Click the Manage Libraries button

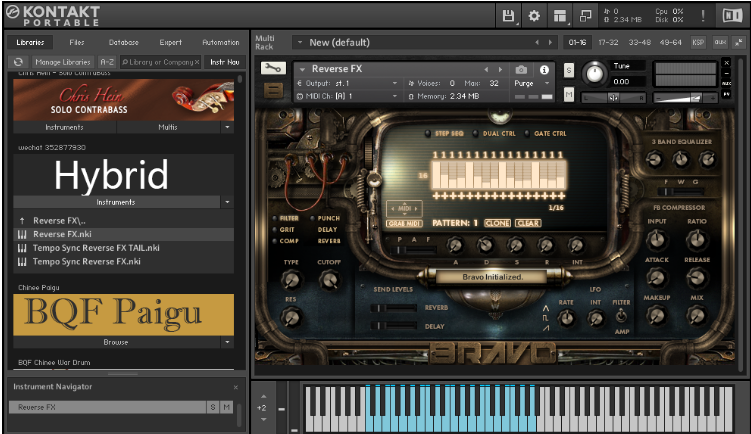pyautogui.click(x=62, y=62)
